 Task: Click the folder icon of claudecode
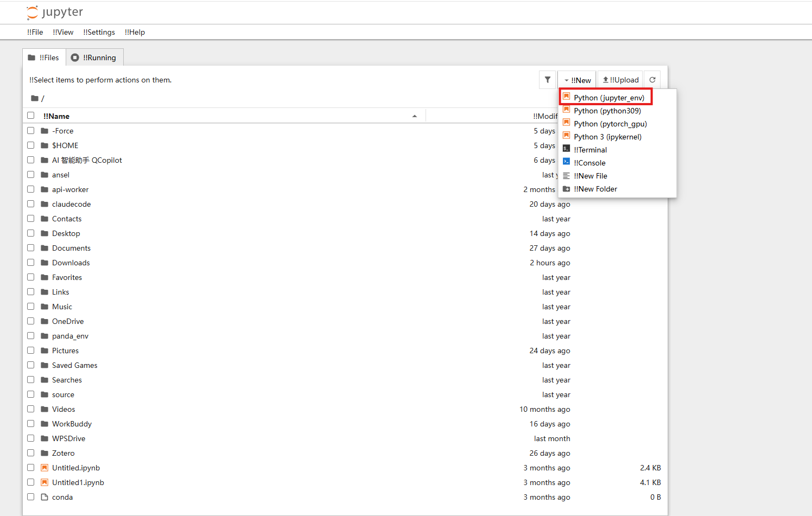[x=45, y=204]
